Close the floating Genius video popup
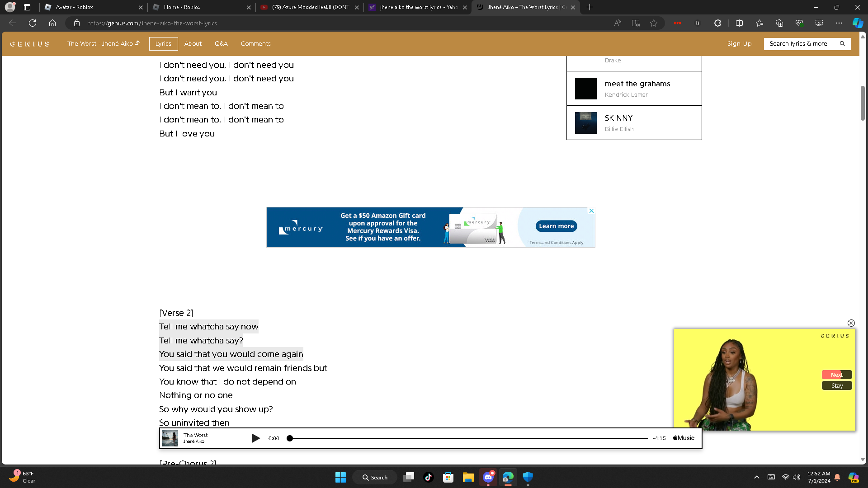 tap(851, 323)
